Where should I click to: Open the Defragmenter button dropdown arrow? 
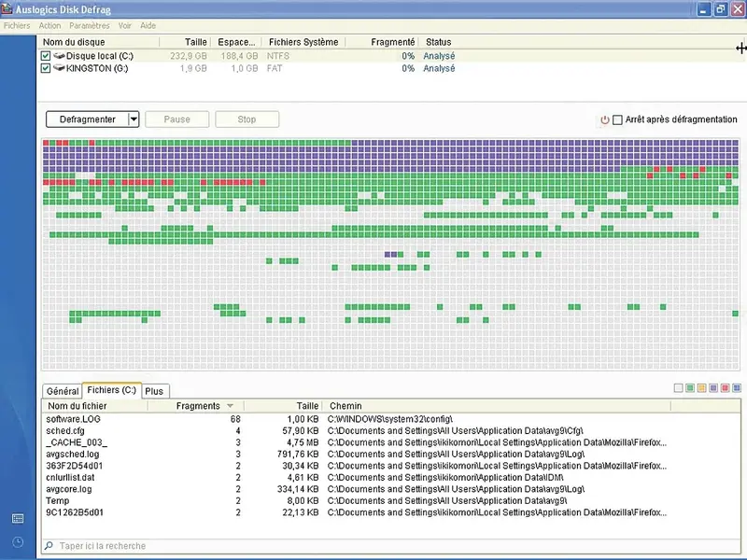[x=134, y=119]
